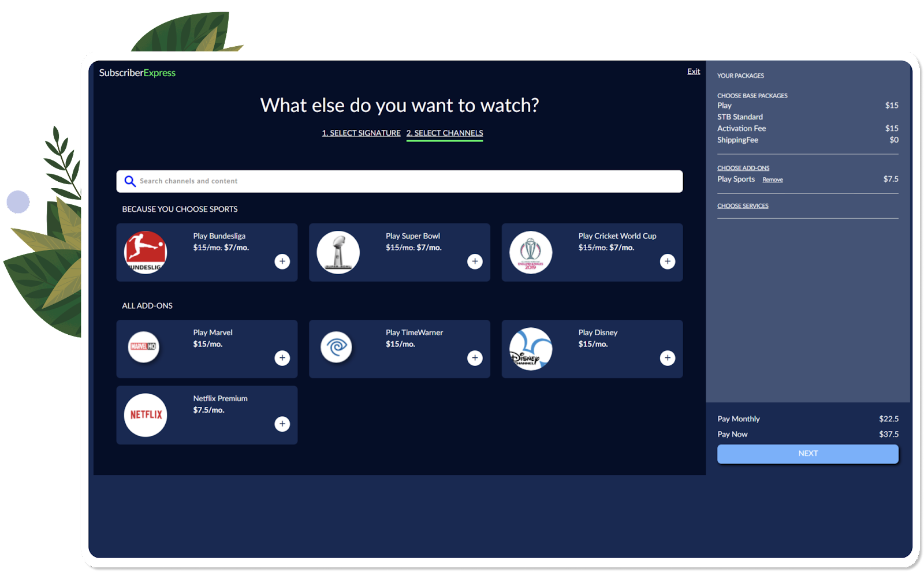Open Choose Add-Ons section link
This screenshot has height=572, width=924.
[743, 168]
